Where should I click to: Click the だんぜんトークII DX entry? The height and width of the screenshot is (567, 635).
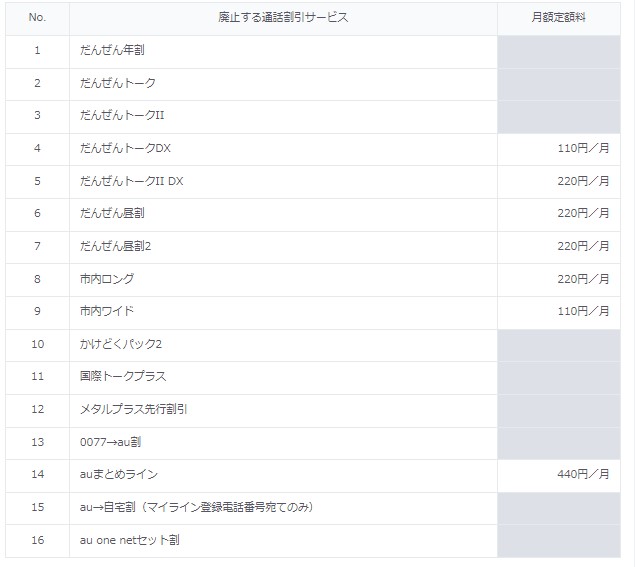pos(131,181)
